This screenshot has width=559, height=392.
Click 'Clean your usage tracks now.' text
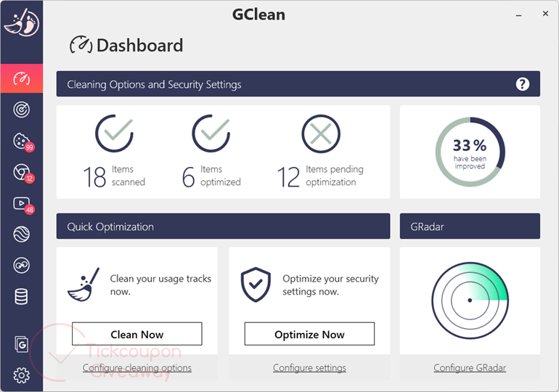[160, 285]
